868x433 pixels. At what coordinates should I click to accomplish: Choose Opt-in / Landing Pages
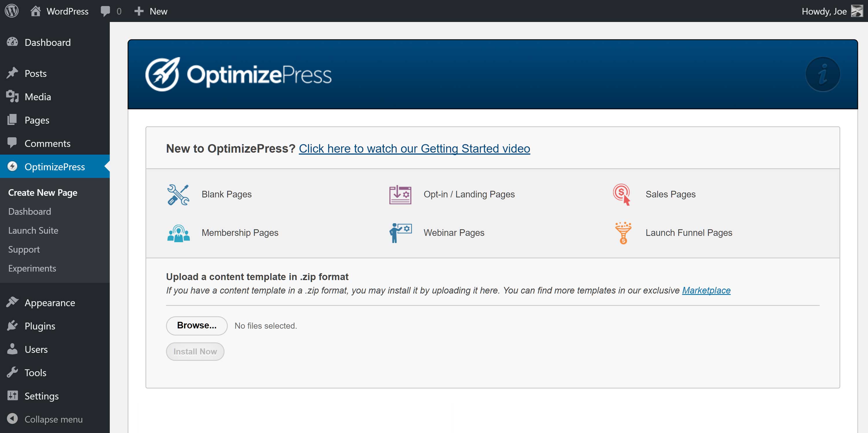coord(469,194)
